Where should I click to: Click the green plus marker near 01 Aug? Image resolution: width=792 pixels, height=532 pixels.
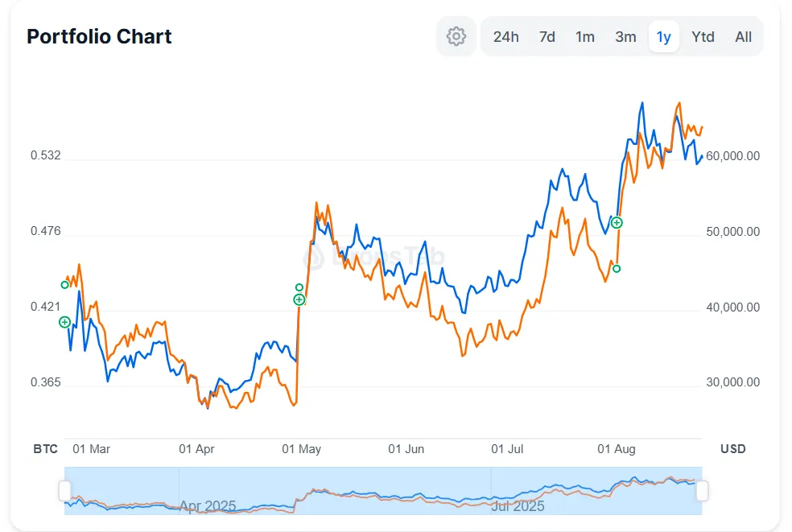click(617, 222)
